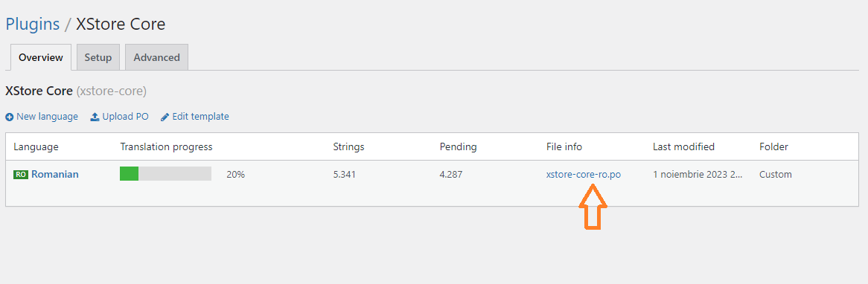Open the Romanian translation link
The height and width of the screenshot is (284, 868).
click(x=55, y=175)
